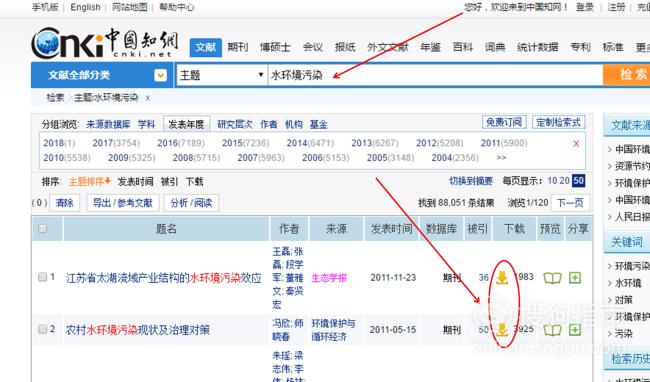Switch to the 会议 tab

[x=313, y=47]
